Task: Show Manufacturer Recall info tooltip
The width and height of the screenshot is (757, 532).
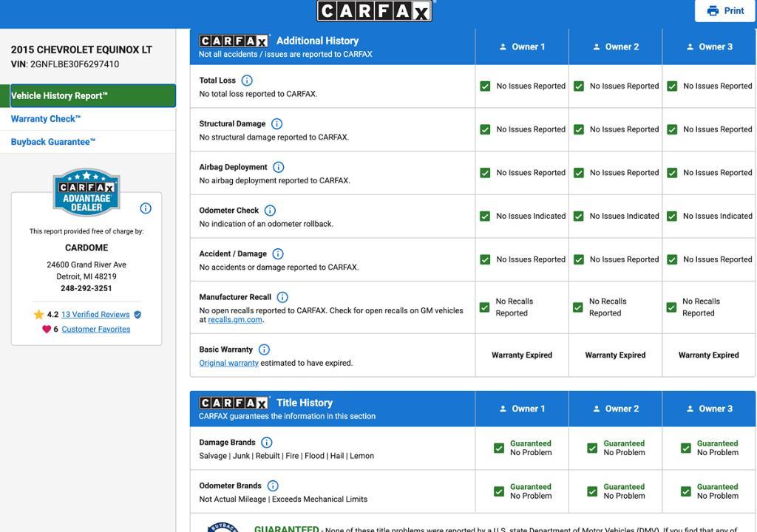Action: (282, 297)
